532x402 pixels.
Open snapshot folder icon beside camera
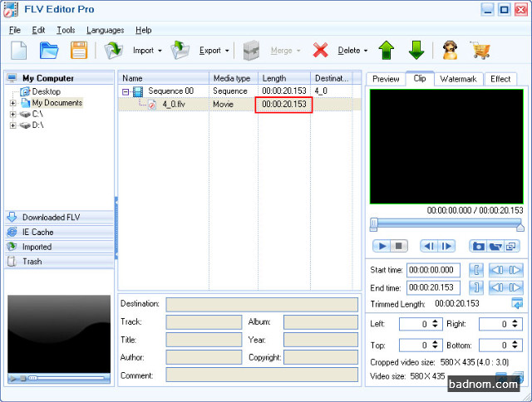click(495, 246)
